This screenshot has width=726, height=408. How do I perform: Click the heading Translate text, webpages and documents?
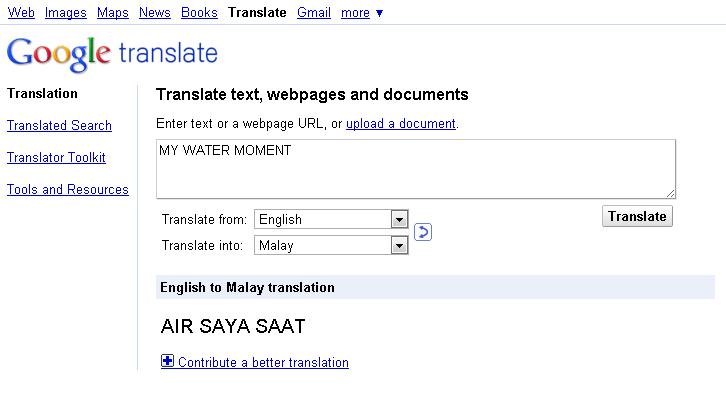[x=312, y=94]
